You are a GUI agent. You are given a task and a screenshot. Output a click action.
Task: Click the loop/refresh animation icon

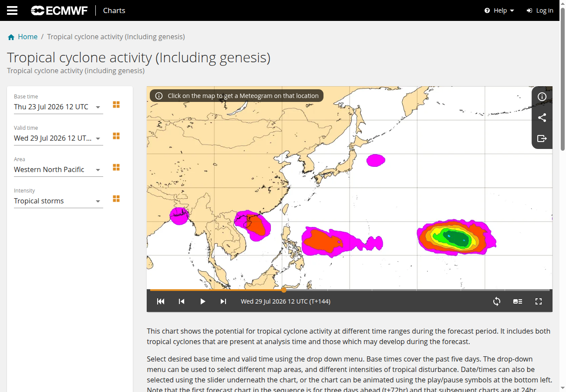[497, 301]
